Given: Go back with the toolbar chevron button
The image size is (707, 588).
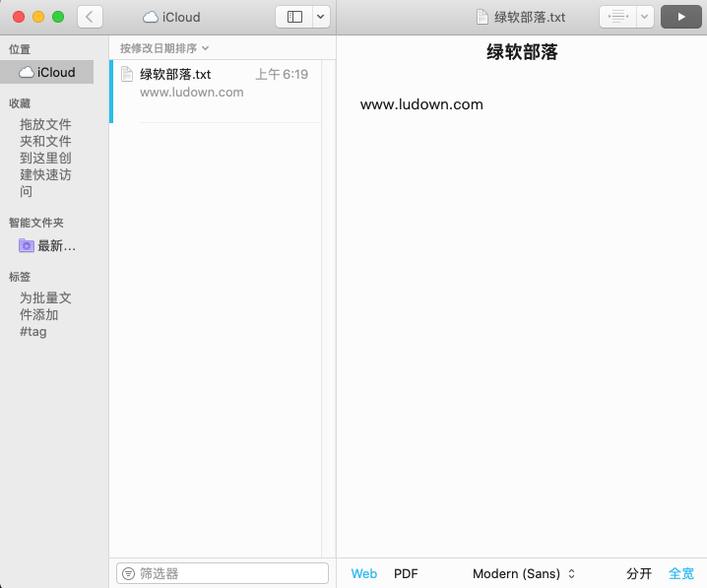Looking at the screenshot, I should click(x=90, y=17).
